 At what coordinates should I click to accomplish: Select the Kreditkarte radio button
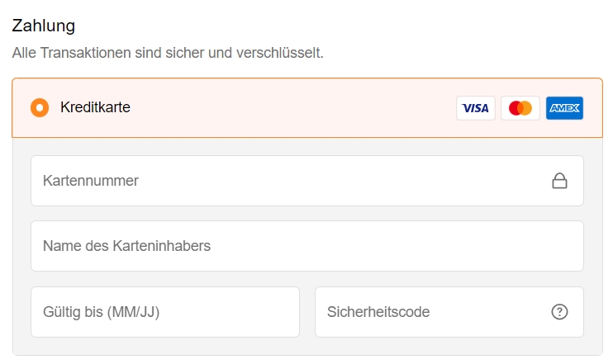(40, 107)
